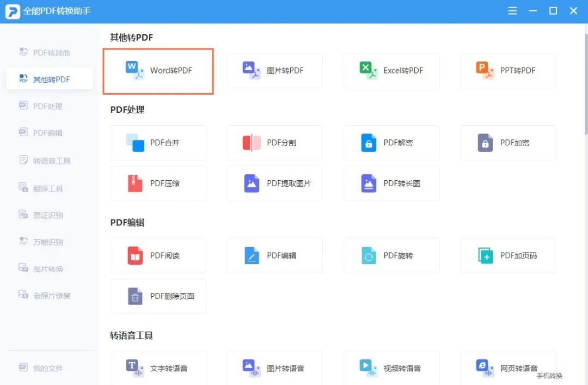588x385 pixels.
Task: Click the PDF压缩 label text
Action: point(165,184)
